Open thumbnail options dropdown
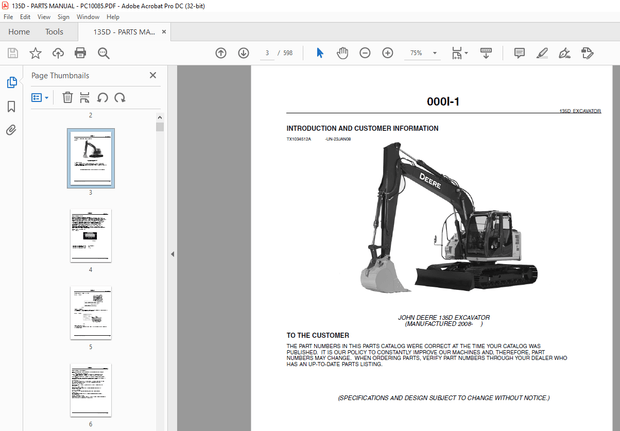The width and height of the screenshot is (620, 431). click(x=40, y=97)
